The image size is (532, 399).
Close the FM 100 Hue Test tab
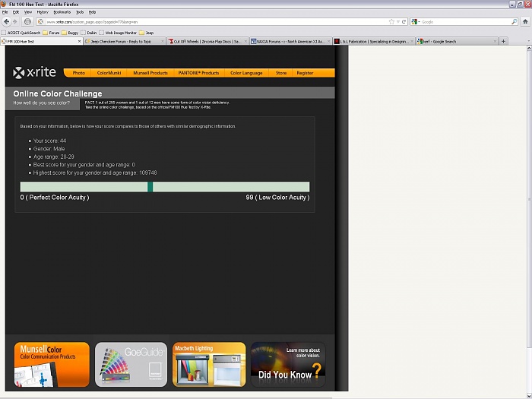click(x=79, y=41)
